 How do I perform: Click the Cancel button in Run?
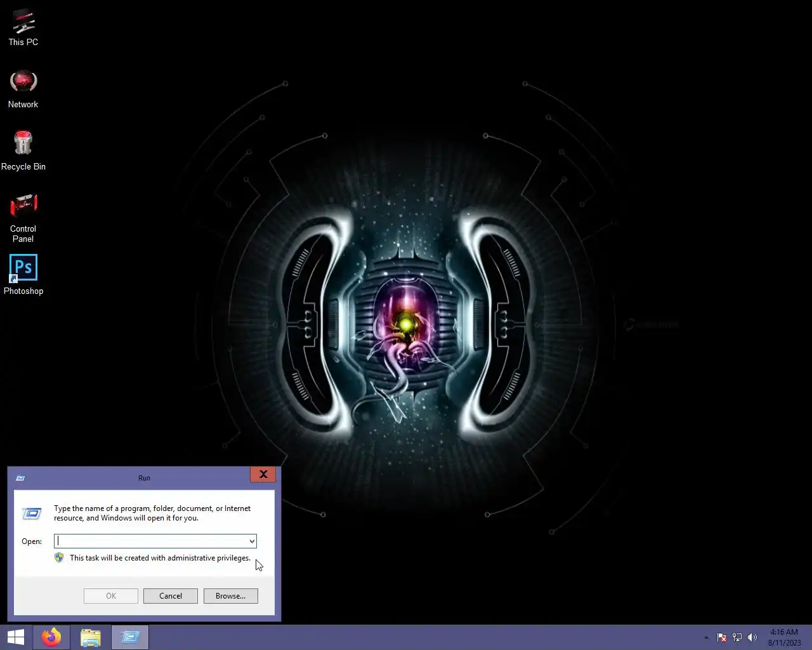(x=171, y=596)
